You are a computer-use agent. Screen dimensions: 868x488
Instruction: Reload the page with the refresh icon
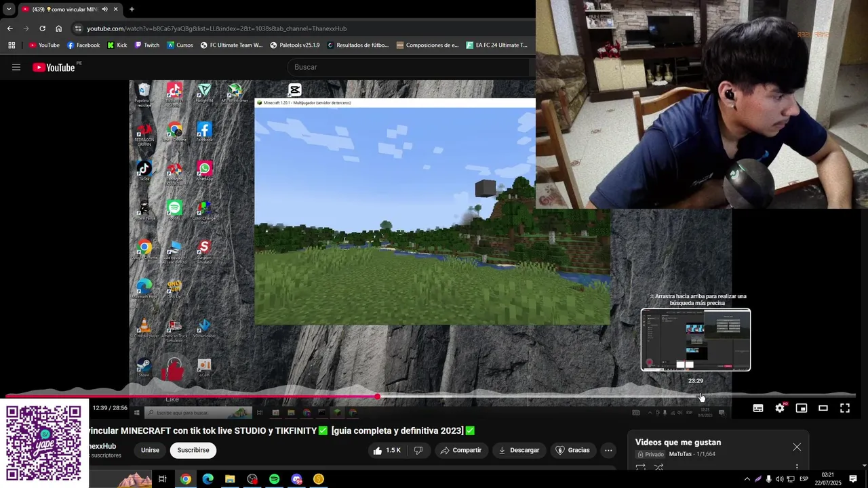click(42, 28)
